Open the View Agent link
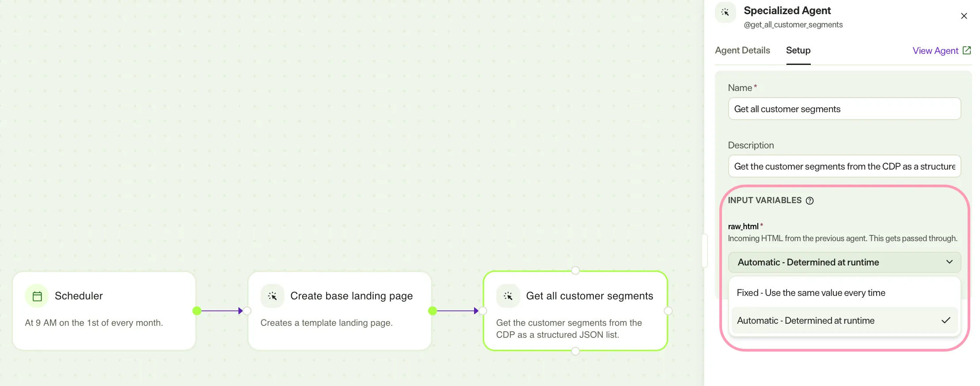 (x=935, y=51)
